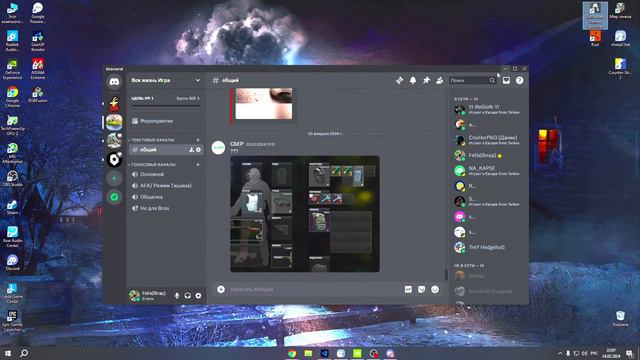Screen dimensions: 640x360
Task: Add a channel to ГОЛОСОВЫЕ КАНАЛЫ
Action: point(198,164)
